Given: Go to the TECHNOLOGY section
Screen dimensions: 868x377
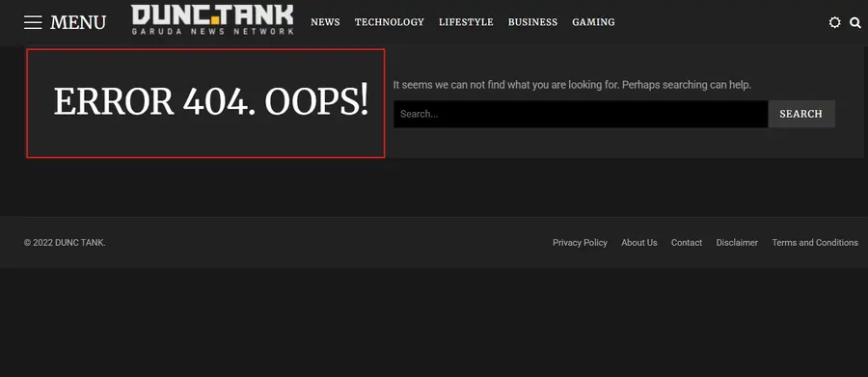Looking at the screenshot, I should (x=390, y=22).
